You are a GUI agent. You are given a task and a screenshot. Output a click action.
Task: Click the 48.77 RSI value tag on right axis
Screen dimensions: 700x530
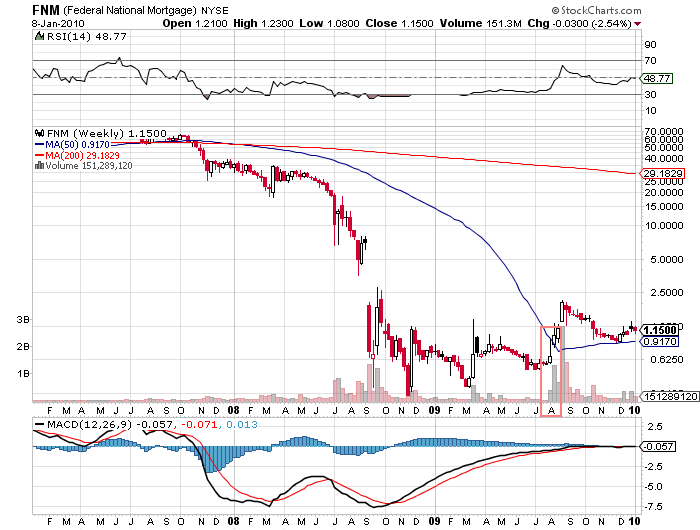[x=657, y=79]
